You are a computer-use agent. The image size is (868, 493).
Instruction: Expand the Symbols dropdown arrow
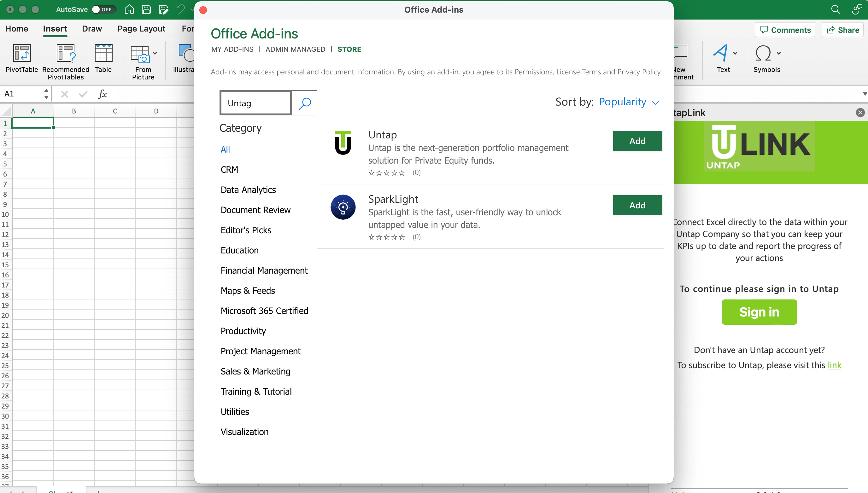tap(778, 53)
